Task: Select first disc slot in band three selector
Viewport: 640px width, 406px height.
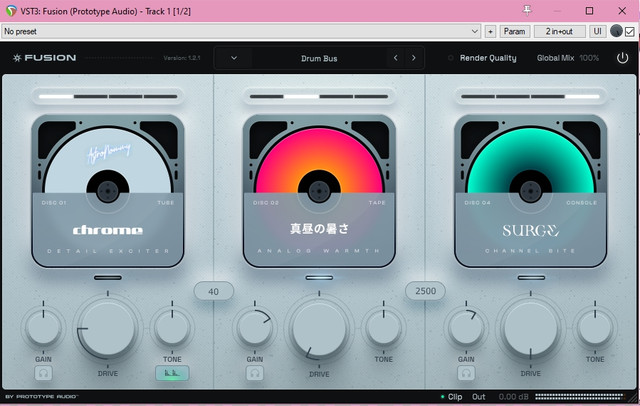Action: (478, 97)
